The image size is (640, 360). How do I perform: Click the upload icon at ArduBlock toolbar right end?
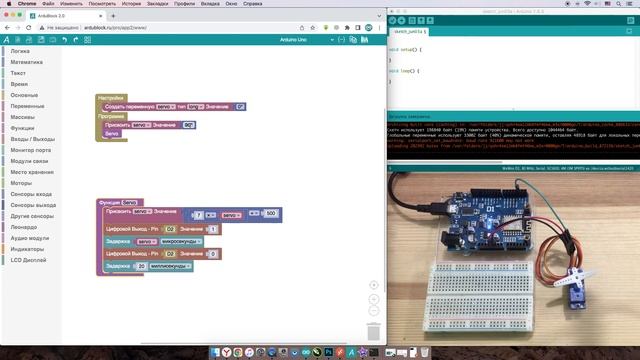click(364, 40)
